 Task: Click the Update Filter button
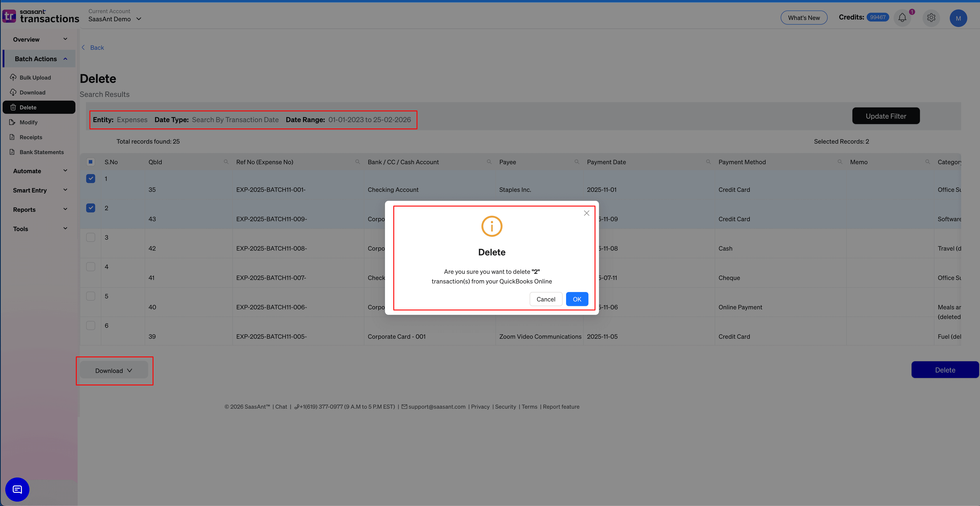(886, 116)
